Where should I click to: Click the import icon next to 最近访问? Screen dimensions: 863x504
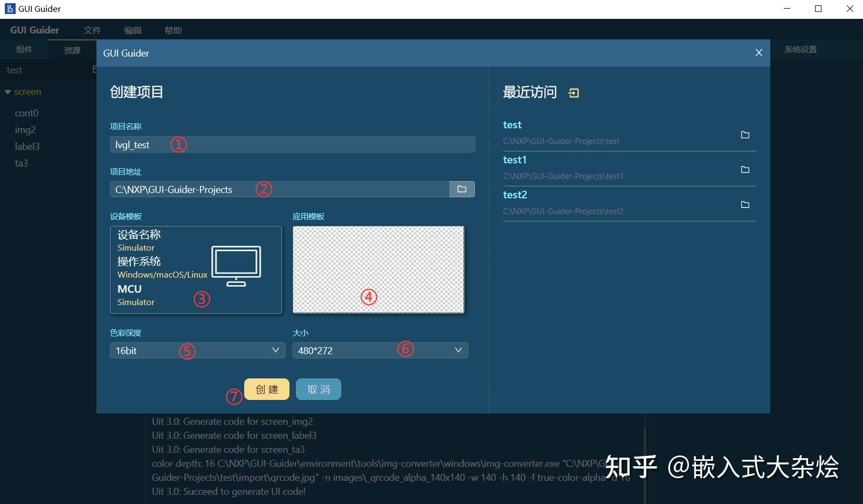[x=574, y=92]
